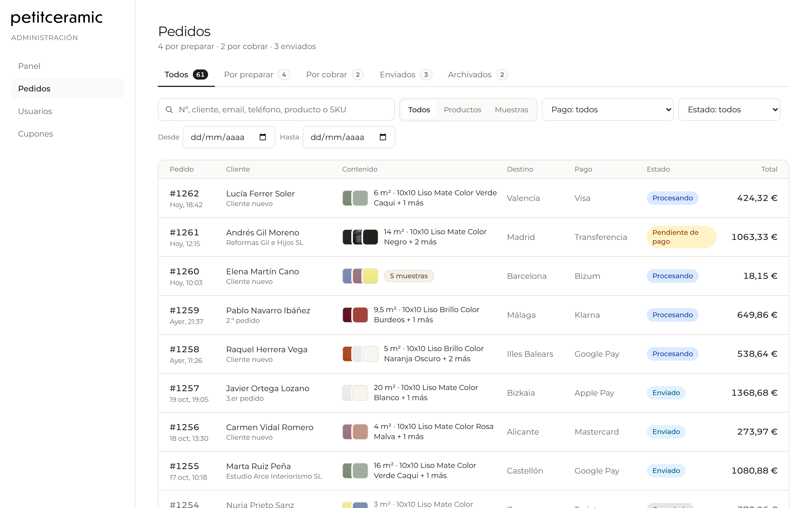Select the Todos segment filter
812x508 pixels.
coord(419,110)
